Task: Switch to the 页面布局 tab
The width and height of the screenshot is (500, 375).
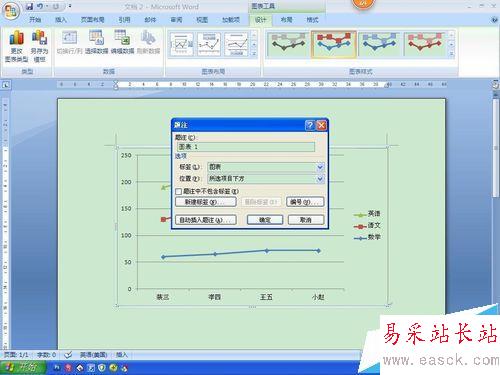Action: [93, 20]
